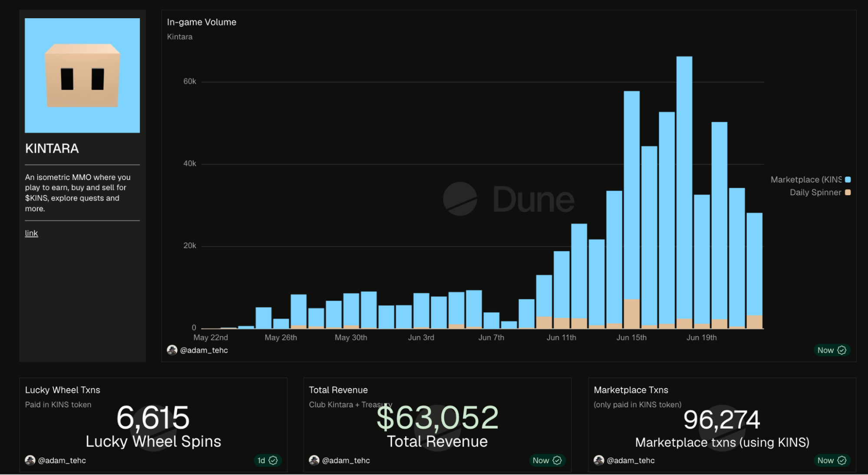
Task: Click avatar icon in Marketplace Txns card
Action: pos(599,460)
